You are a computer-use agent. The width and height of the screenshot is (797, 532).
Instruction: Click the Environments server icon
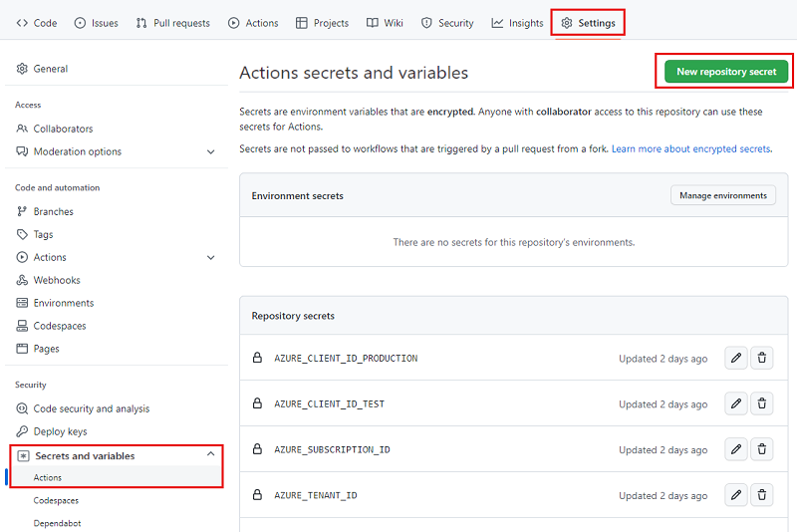click(22, 303)
